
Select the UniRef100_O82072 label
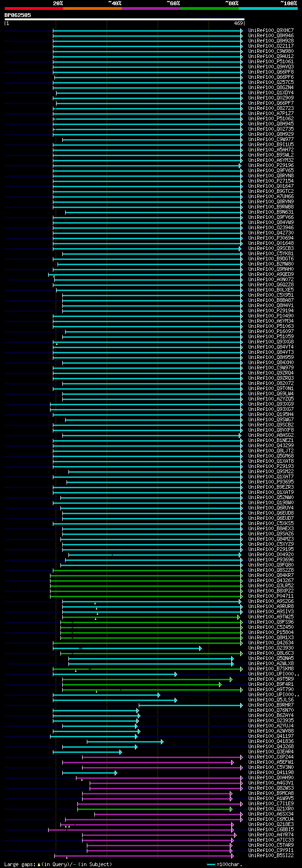pyautogui.click(x=271, y=383)
